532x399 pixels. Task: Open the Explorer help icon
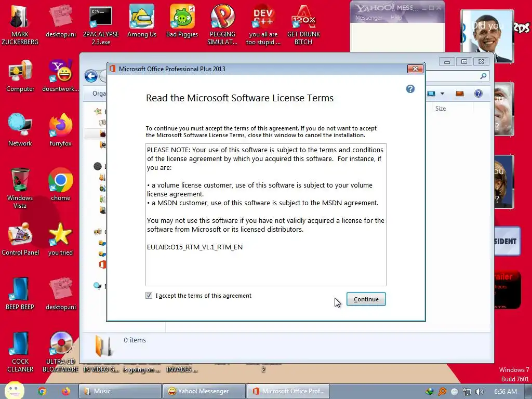pyautogui.click(x=478, y=94)
